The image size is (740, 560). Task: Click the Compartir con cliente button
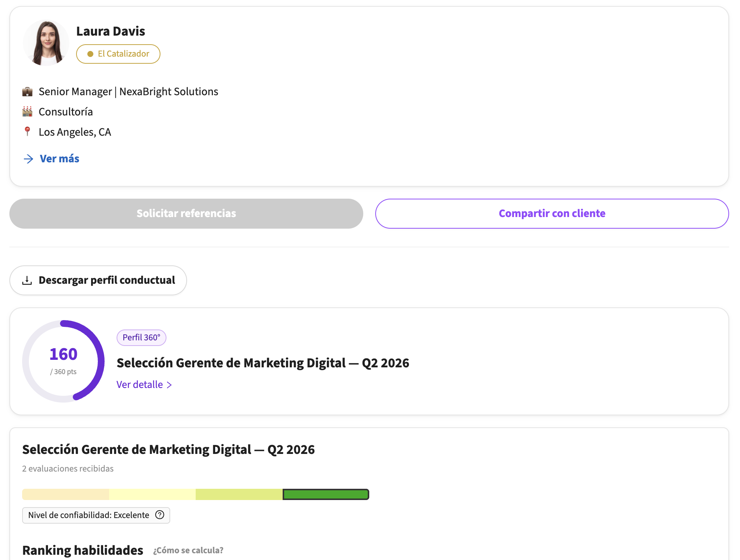(x=552, y=214)
